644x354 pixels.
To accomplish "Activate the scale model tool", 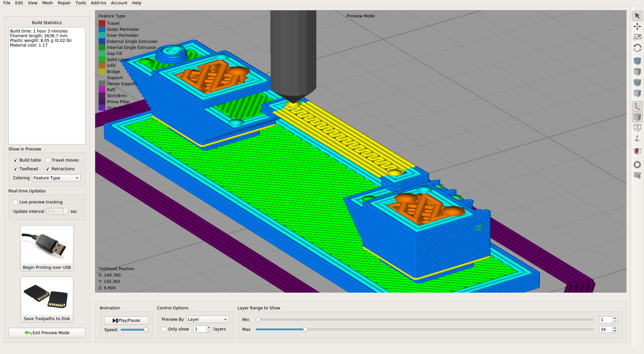I will [637, 37].
